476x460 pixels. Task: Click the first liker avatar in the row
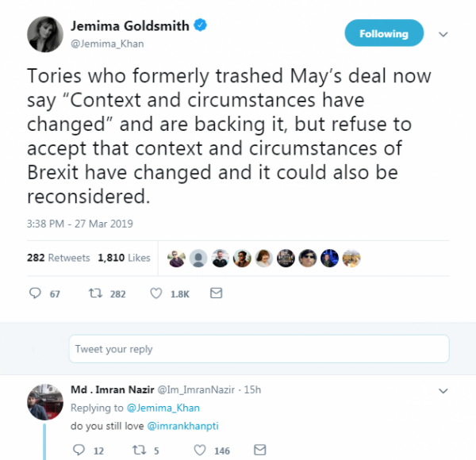pyautogui.click(x=177, y=258)
